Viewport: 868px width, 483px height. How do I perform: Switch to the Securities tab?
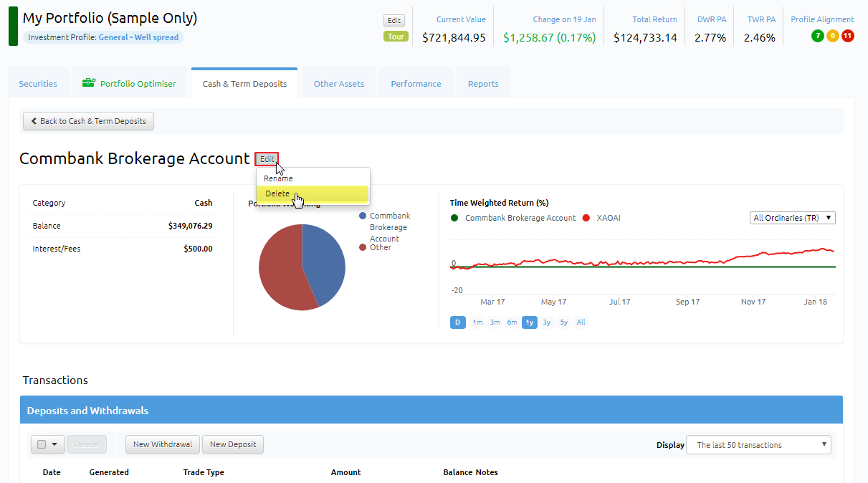[38, 84]
